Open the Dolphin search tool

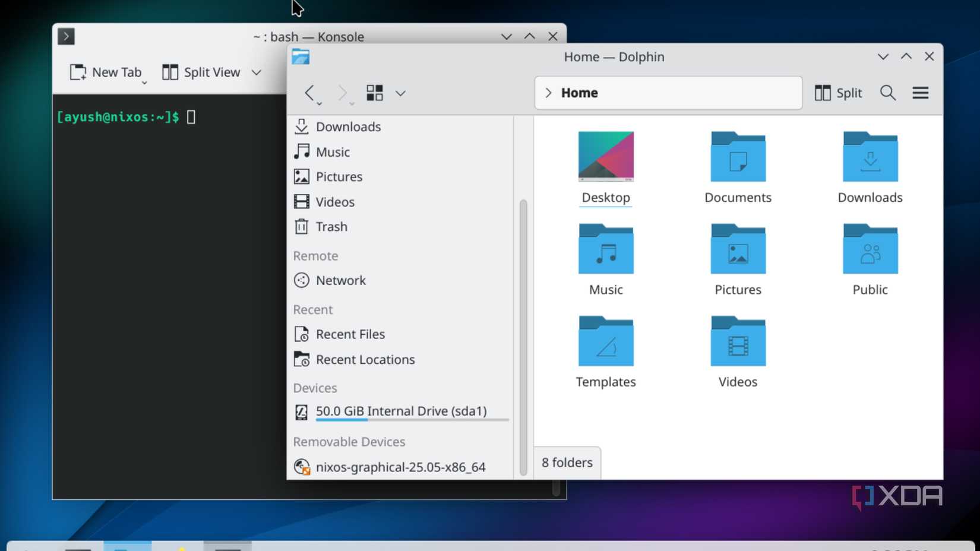click(888, 93)
